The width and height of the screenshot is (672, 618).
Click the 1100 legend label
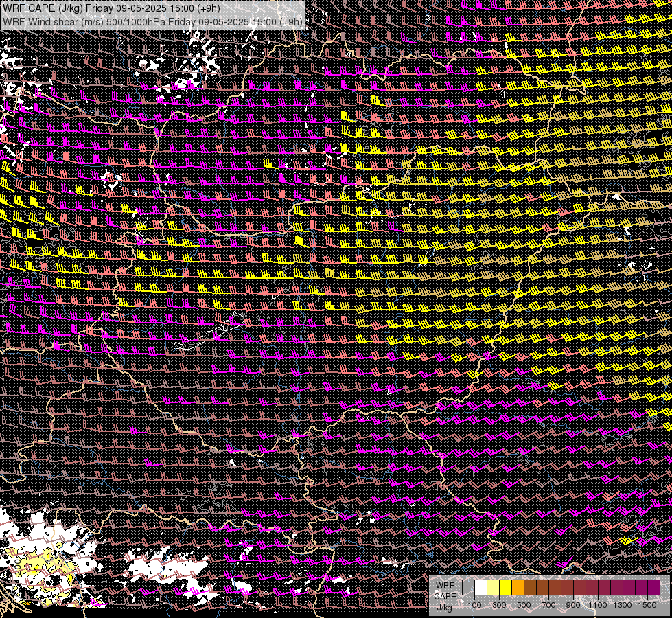click(x=597, y=605)
